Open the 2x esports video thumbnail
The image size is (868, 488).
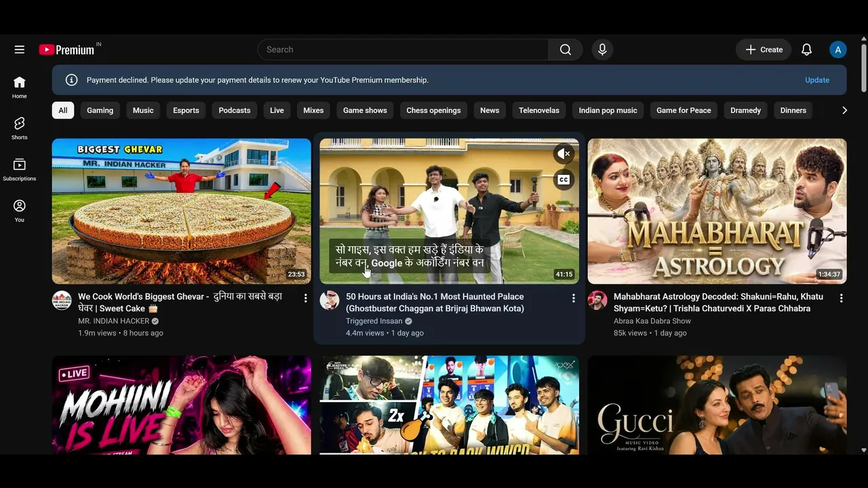pyautogui.click(x=450, y=405)
